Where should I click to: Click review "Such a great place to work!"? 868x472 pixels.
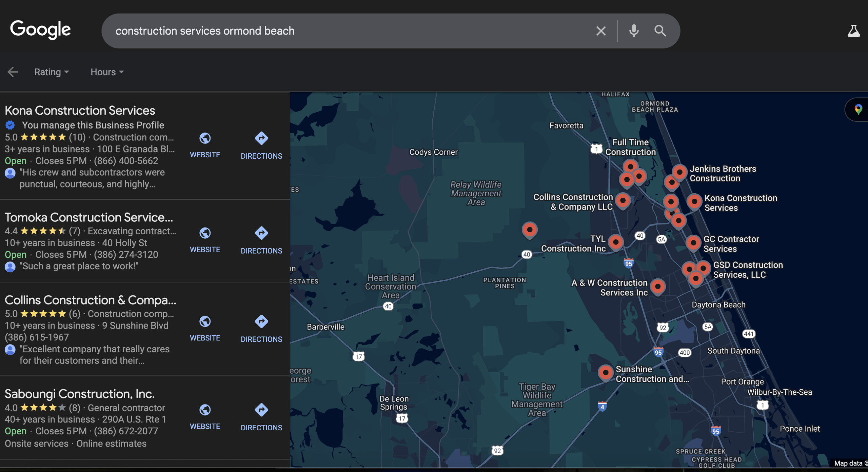(x=79, y=266)
